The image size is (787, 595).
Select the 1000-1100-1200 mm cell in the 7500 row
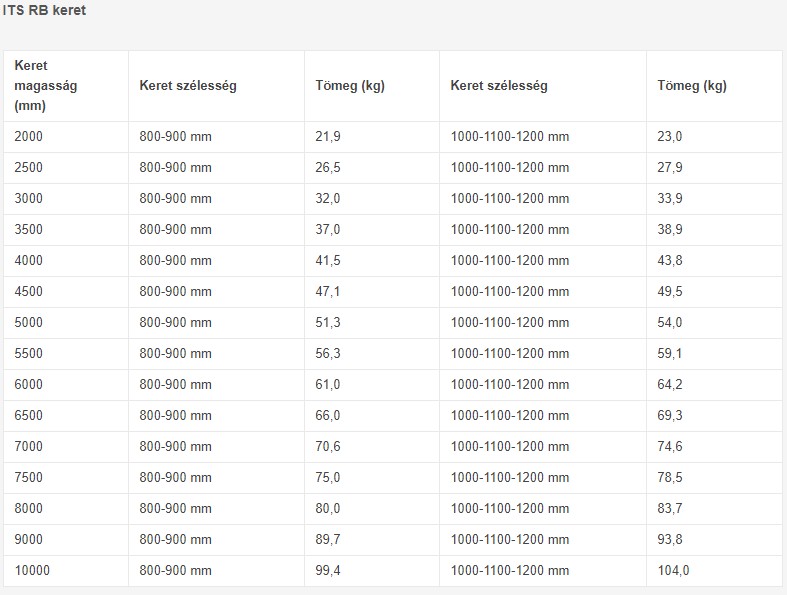(x=510, y=478)
